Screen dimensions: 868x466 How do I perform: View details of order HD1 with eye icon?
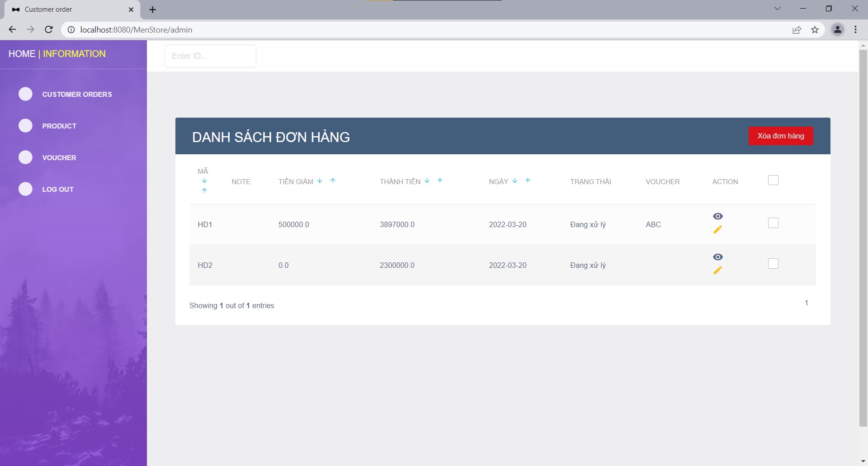(718, 216)
